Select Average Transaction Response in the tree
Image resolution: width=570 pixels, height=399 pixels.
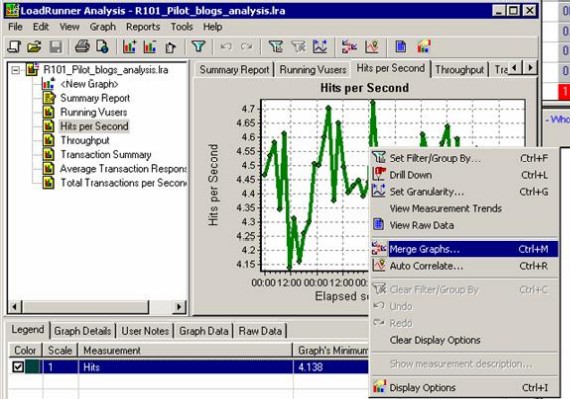[123, 169]
